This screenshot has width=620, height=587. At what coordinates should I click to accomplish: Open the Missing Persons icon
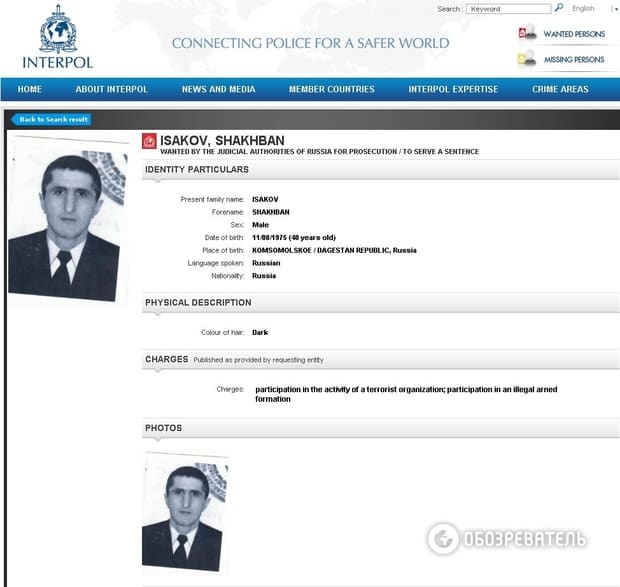point(527,59)
